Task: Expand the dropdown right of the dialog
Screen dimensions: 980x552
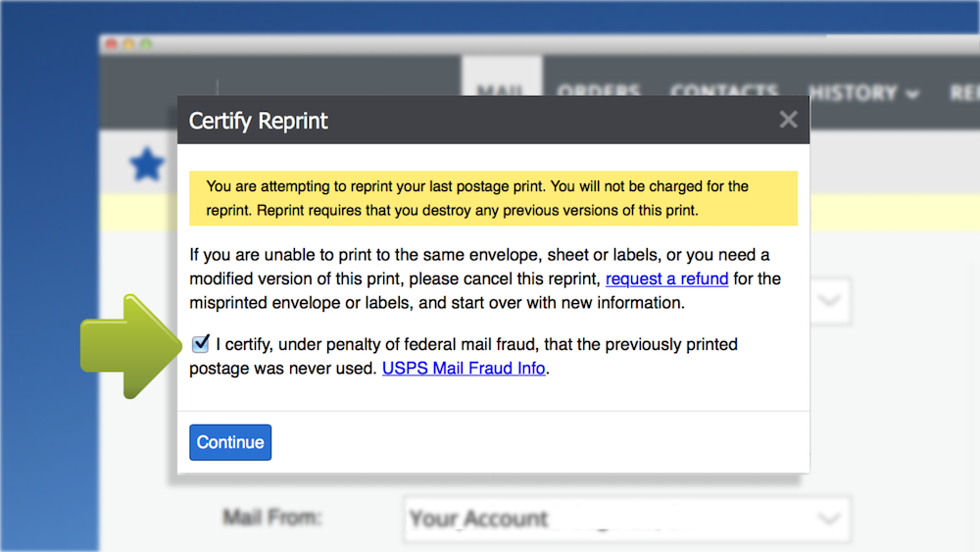Action: tap(829, 301)
